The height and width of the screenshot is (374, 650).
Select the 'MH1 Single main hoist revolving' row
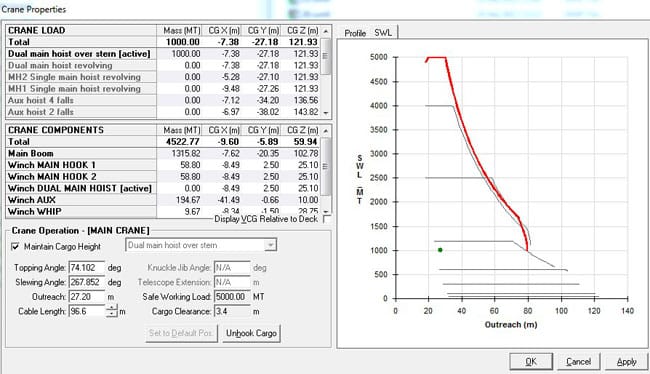(163, 89)
